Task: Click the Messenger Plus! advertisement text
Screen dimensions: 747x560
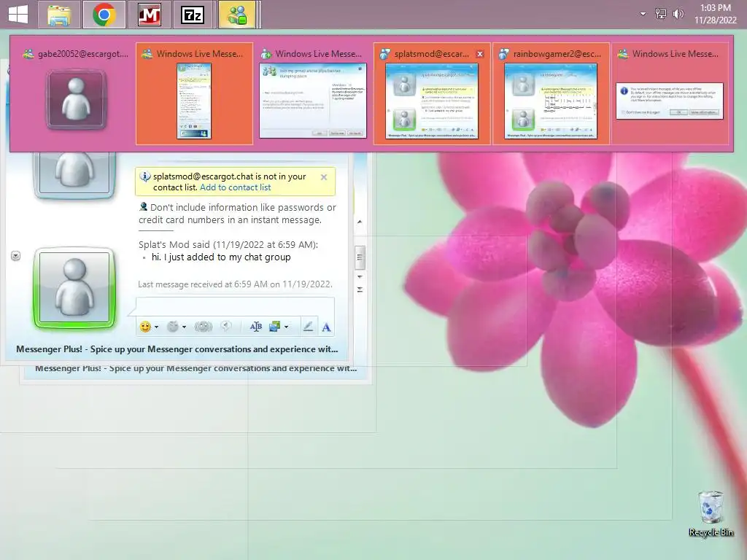Action: tap(177, 349)
